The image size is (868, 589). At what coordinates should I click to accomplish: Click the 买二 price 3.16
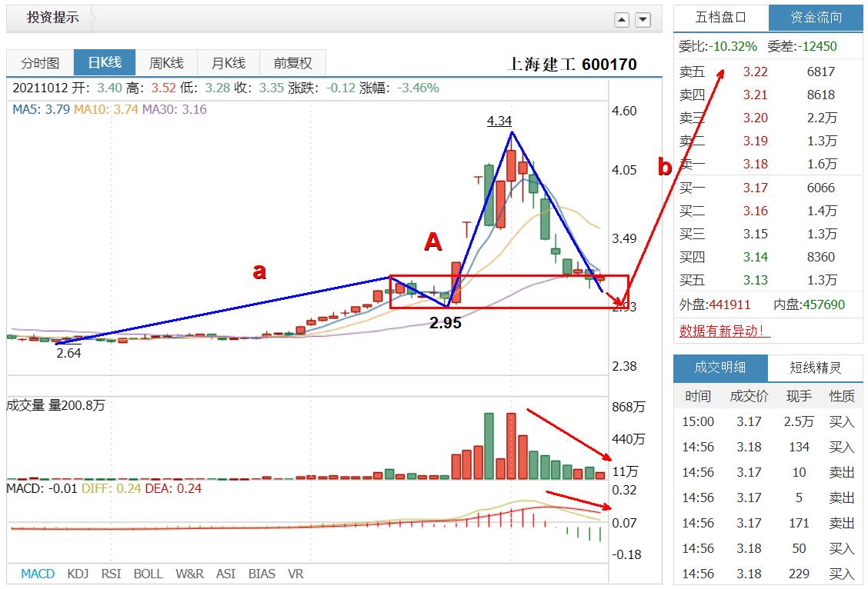[x=755, y=211]
